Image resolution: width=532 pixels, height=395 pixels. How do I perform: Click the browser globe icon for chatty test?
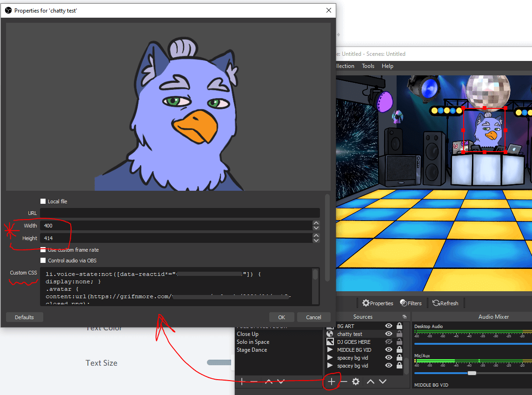pos(330,334)
